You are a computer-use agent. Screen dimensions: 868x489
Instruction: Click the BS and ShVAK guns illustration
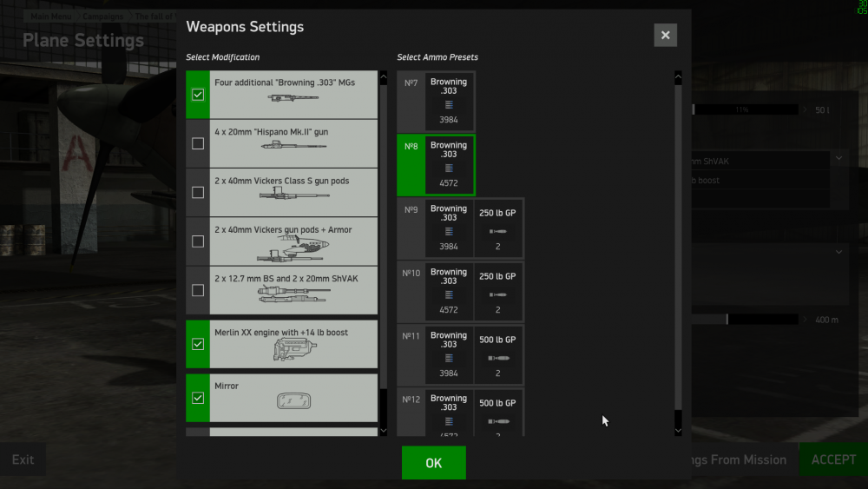pyautogui.click(x=293, y=295)
